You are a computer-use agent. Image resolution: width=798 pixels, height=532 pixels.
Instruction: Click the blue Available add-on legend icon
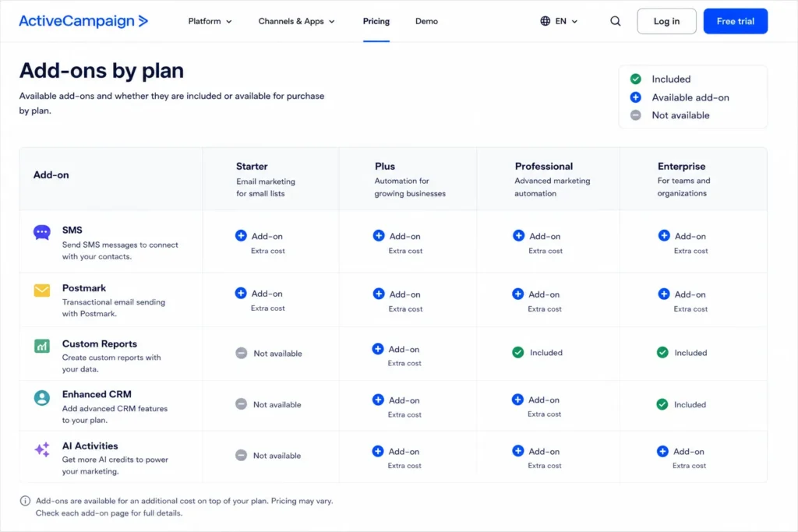[636, 97]
